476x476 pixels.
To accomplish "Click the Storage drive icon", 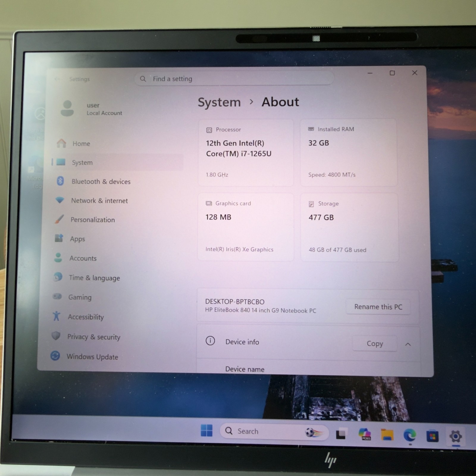I will [x=311, y=204].
